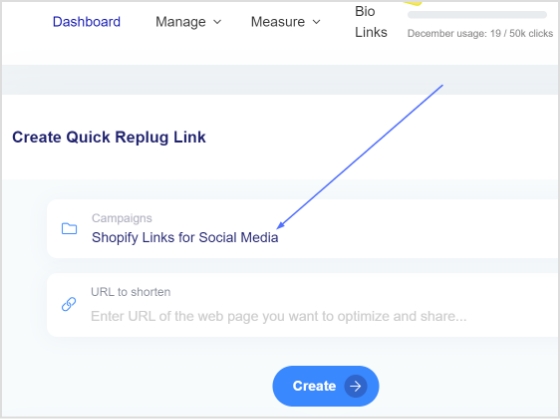Click the yellow icon above the usage bar
This screenshot has width=560, height=419.
tap(414, 3)
